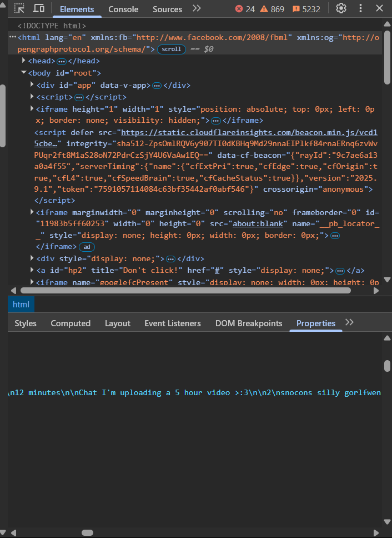
Task: Select the html lang en element line
Action: [195, 43]
